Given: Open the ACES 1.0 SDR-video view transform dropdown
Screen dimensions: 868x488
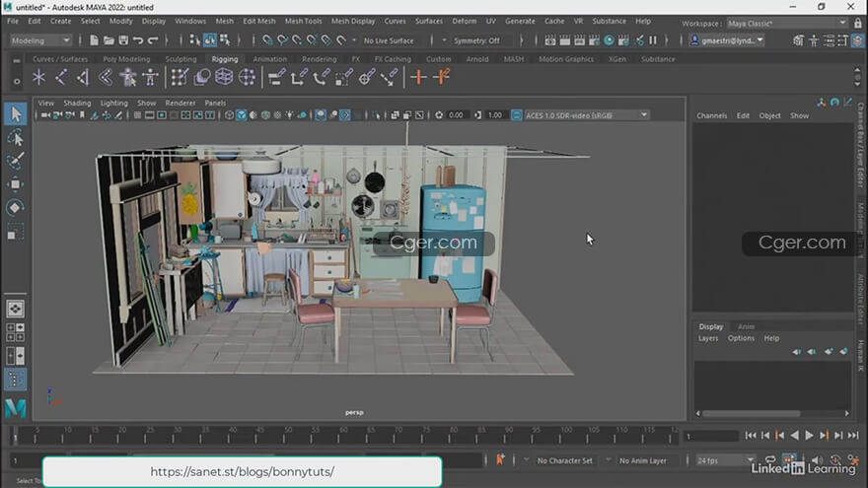Looking at the screenshot, I should (x=587, y=115).
